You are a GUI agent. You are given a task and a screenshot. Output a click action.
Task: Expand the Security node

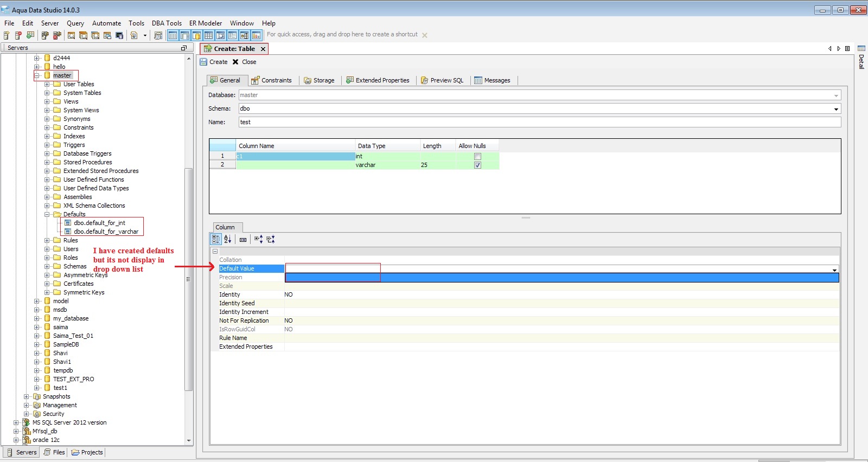point(27,414)
